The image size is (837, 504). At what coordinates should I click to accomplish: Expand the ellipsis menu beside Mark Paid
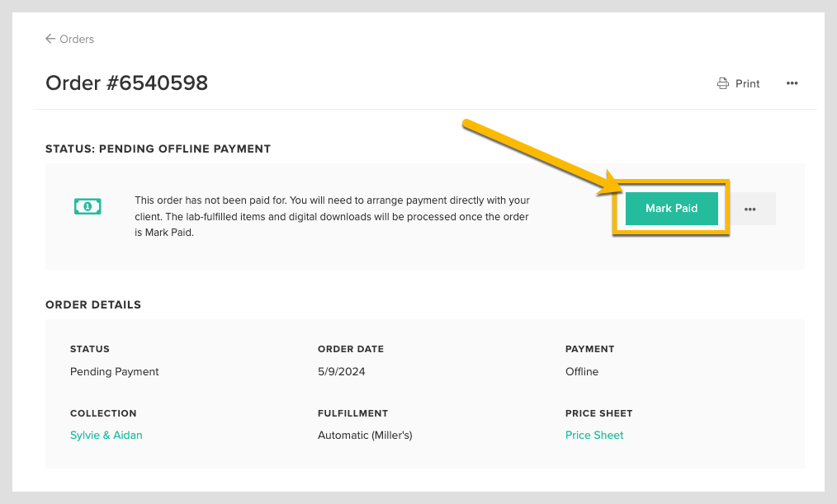click(x=750, y=209)
